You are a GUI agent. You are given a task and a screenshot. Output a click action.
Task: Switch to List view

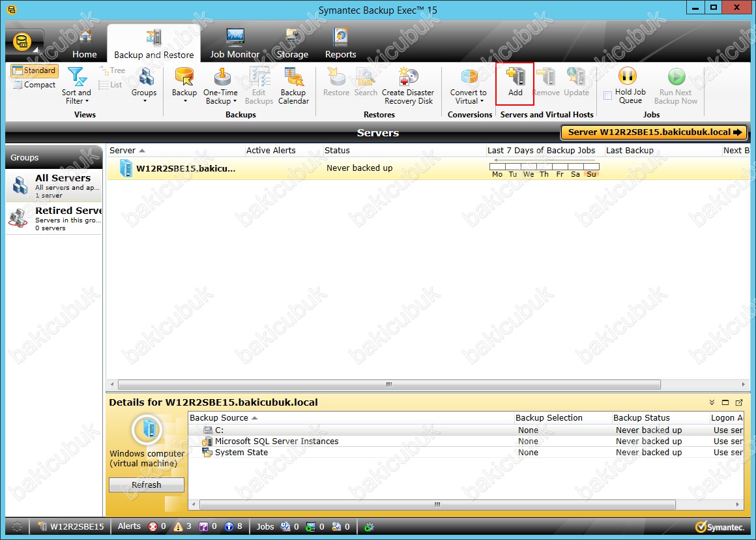pyautogui.click(x=110, y=85)
